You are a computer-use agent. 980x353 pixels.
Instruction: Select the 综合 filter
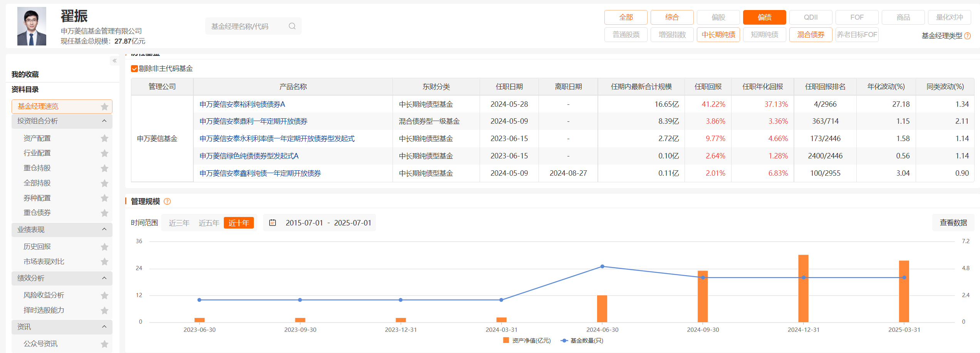pos(672,17)
